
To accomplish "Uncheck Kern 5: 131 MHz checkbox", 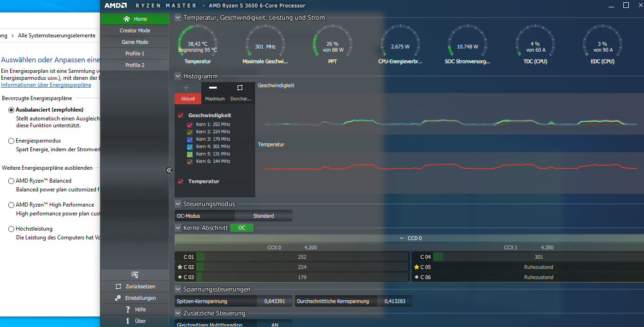I will 189,154.
